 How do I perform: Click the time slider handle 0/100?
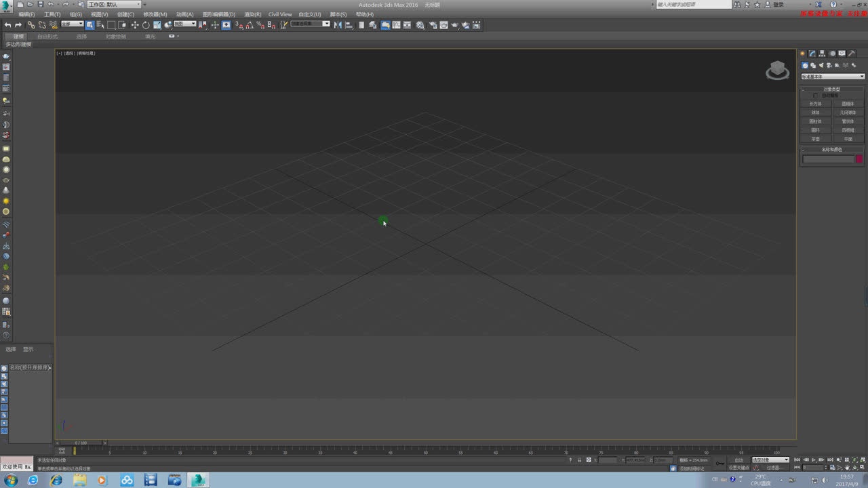[x=81, y=443]
